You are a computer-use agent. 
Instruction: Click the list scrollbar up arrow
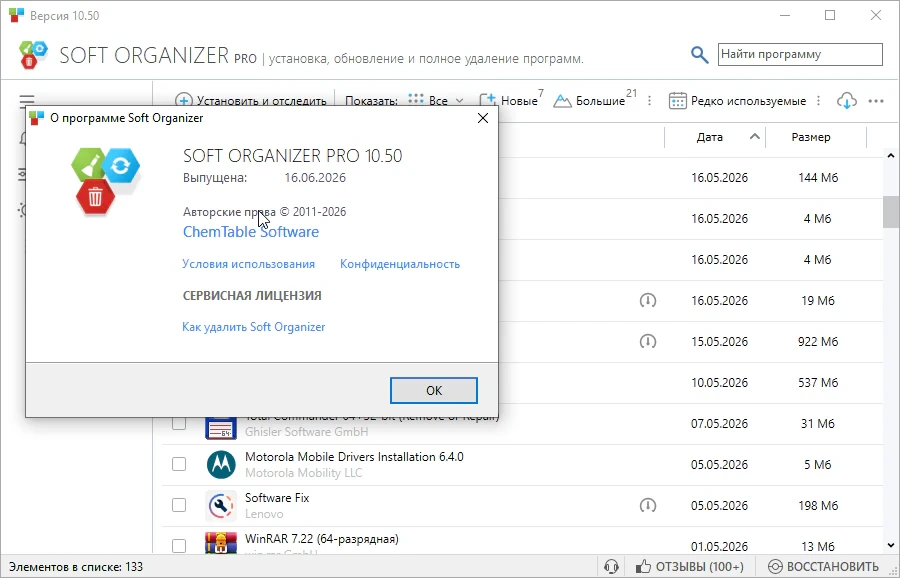pos(891,156)
